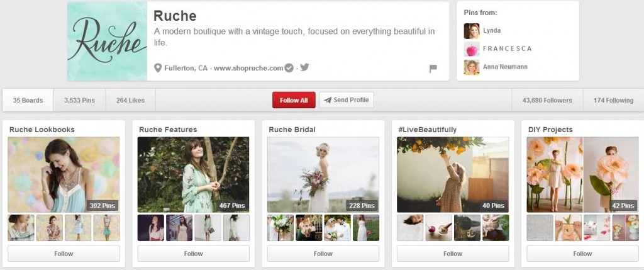
Task: Click the FRANCESCA name in Pins from
Action: 508,48
